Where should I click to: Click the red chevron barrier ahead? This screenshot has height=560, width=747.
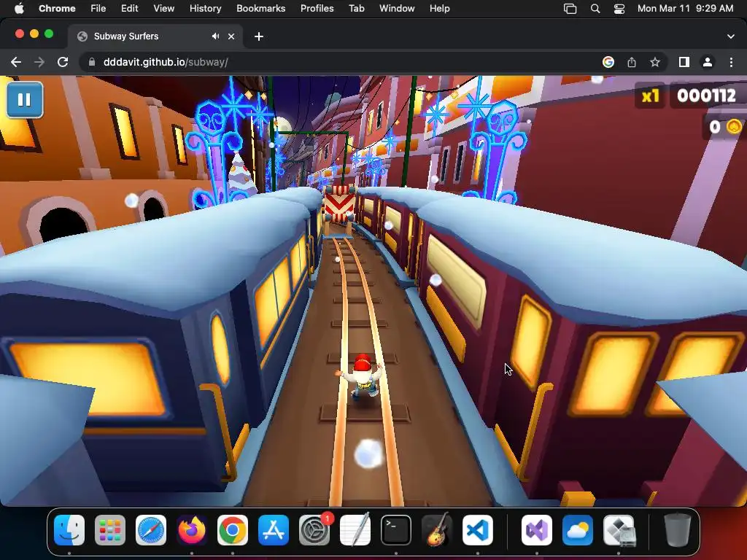click(x=340, y=204)
